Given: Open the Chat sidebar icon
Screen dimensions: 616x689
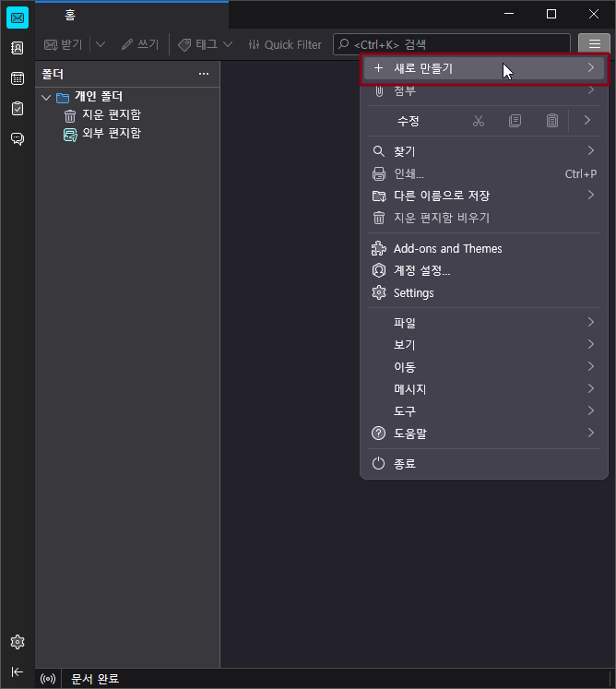Looking at the screenshot, I should (x=18, y=139).
